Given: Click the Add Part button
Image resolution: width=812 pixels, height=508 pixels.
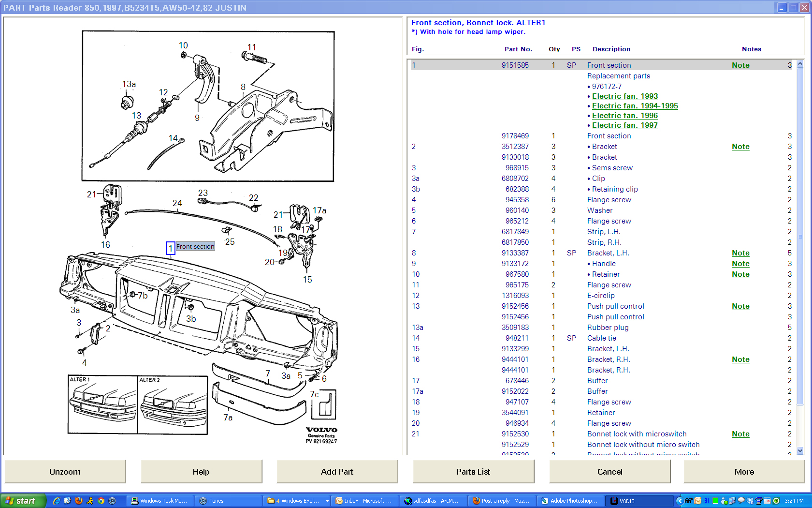Looking at the screenshot, I should pyautogui.click(x=337, y=472).
